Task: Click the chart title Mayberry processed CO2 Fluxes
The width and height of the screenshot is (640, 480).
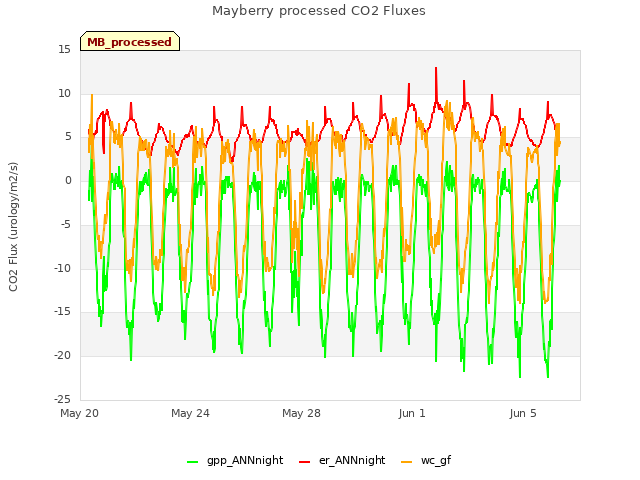Action: [x=319, y=11]
